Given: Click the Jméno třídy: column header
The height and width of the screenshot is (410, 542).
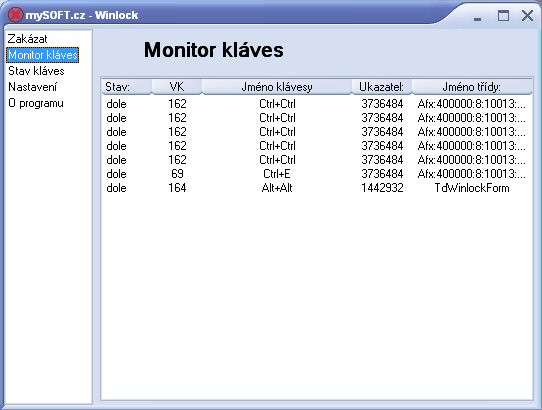Looking at the screenshot, I should (471, 87).
